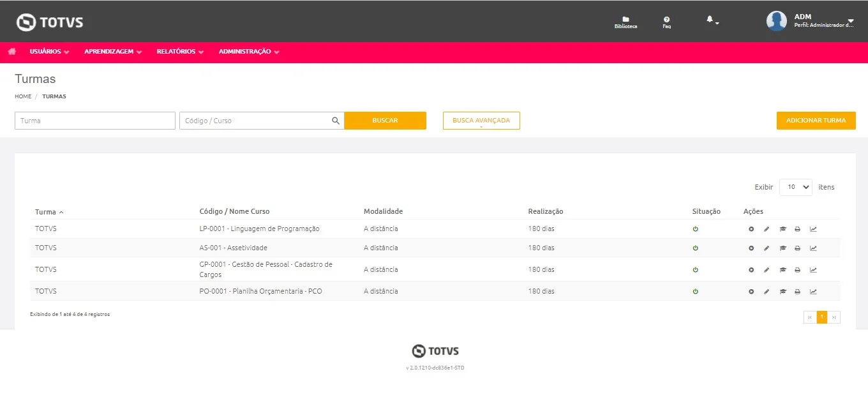Click the Adicionar Turma button
The height and width of the screenshot is (420, 868).
(x=816, y=121)
